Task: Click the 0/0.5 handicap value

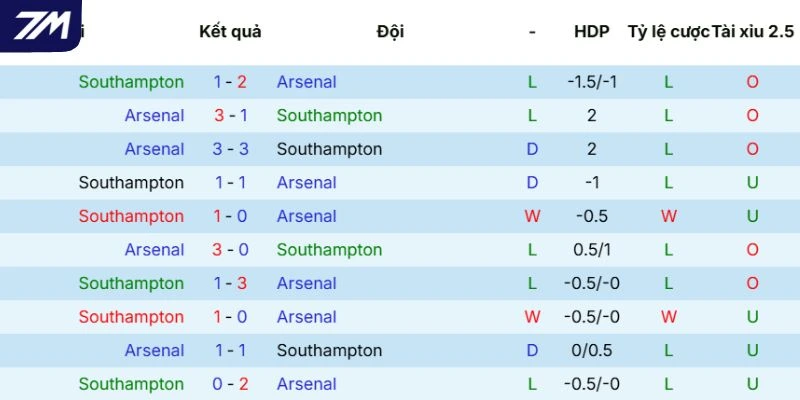Action: (591, 351)
